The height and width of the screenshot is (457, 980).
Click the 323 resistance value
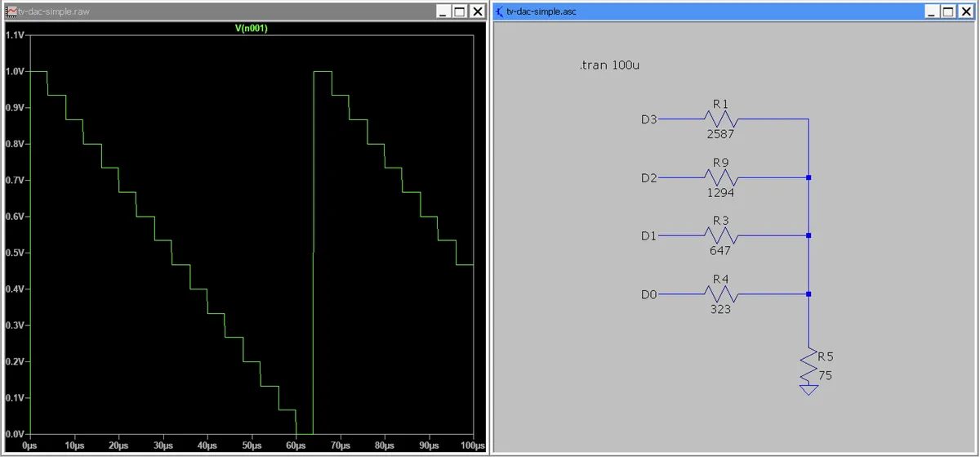tap(720, 310)
